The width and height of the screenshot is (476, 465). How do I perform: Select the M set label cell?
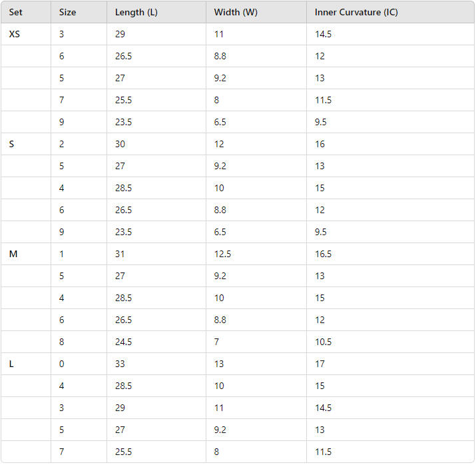13,254
